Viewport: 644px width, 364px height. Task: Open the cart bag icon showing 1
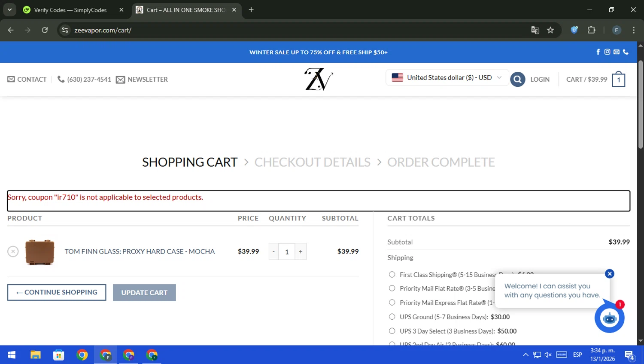pos(618,79)
